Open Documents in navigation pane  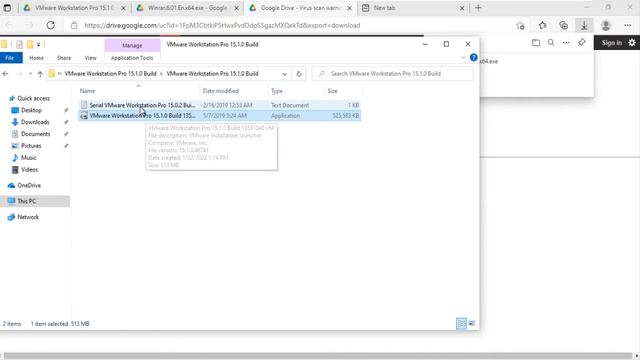pyautogui.click(x=36, y=134)
